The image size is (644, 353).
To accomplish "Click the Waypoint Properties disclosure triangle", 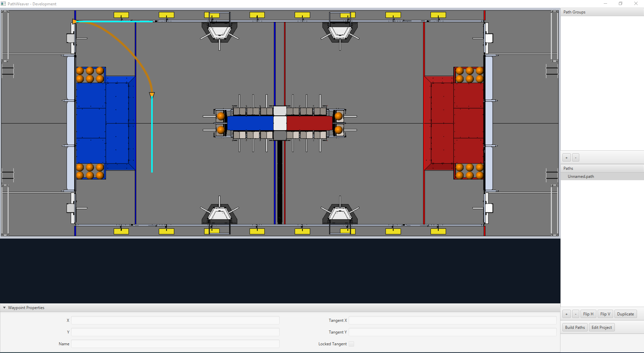I will tap(4, 307).
